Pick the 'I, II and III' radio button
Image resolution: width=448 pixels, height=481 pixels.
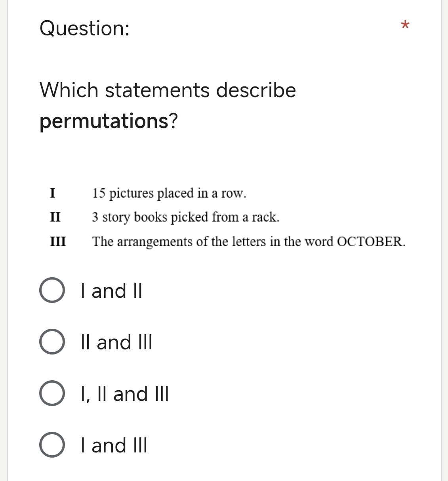52,394
